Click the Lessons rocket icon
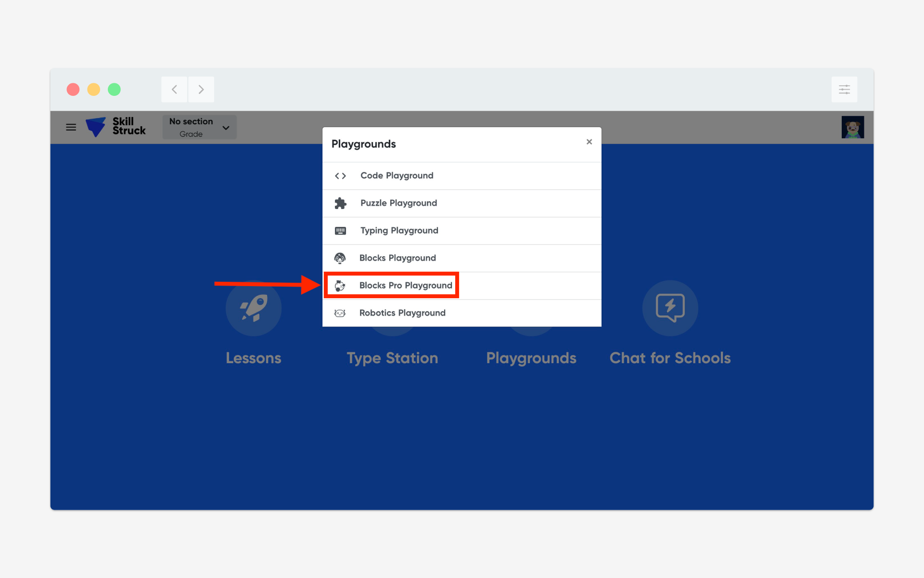The height and width of the screenshot is (578, 924). tap(254, 308)
